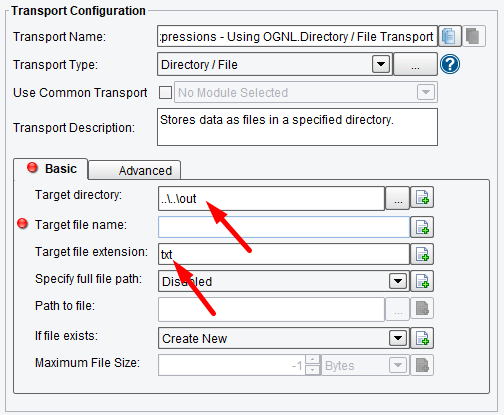Click browse button for Target directory
This screenshot has height=415, width=504.
coord(398,198)
